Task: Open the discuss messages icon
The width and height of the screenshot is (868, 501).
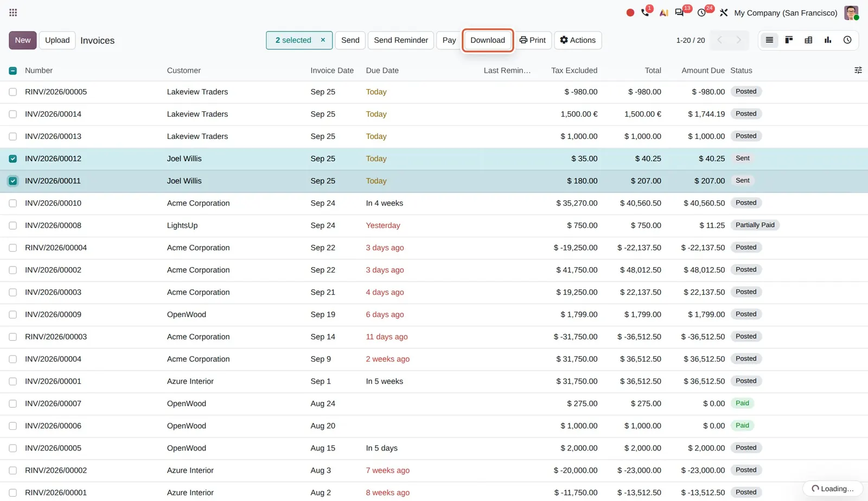Action: [679, 12]
